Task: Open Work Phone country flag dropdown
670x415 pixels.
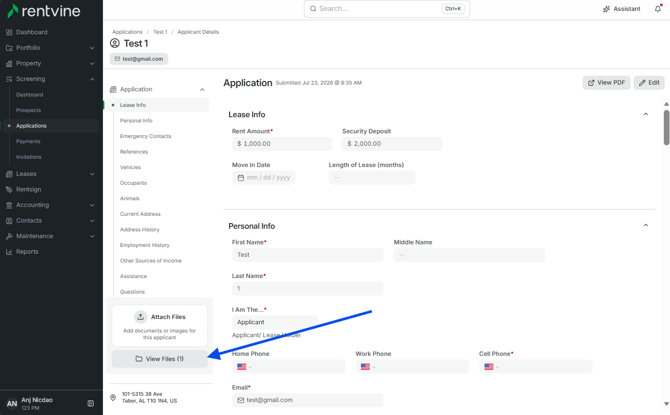Action: (368, 367)
